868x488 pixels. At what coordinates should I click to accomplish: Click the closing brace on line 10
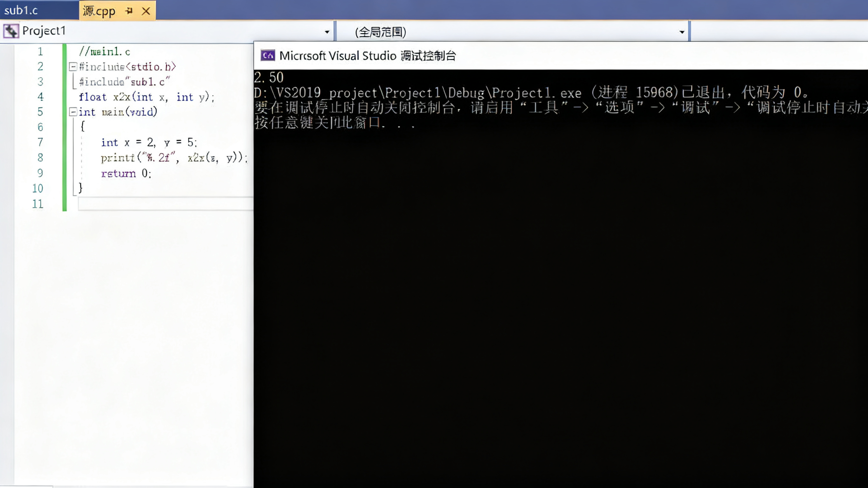[x=80, y=188]
